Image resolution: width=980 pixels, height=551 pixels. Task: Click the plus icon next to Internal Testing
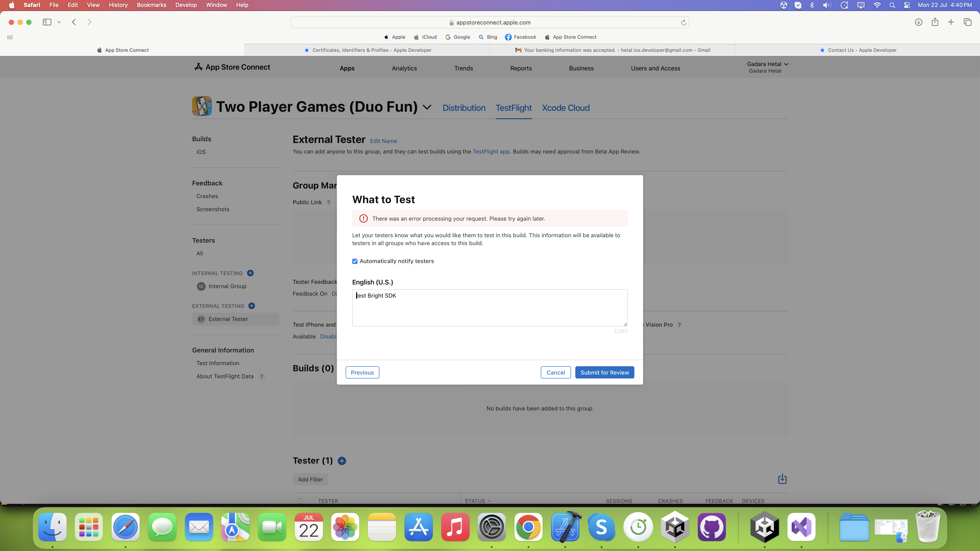pos(250,273)
